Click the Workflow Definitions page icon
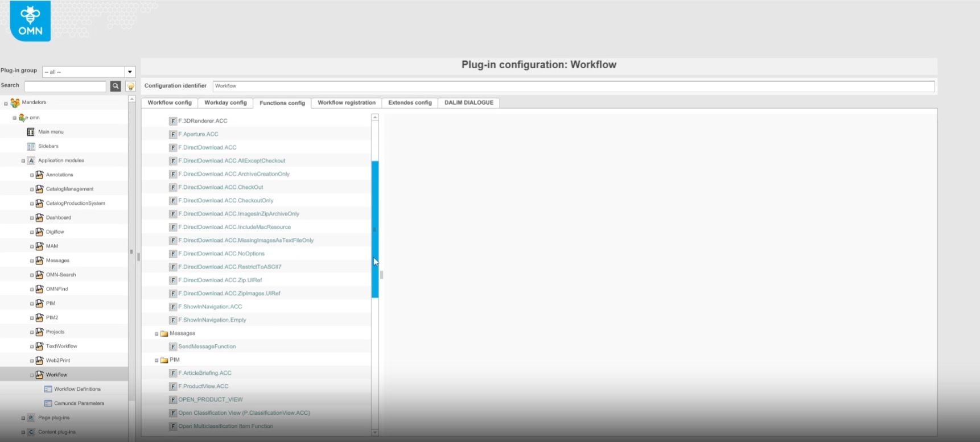Image resolution: width=980 pixels, height=442 pixels. (x=48, y=389)
